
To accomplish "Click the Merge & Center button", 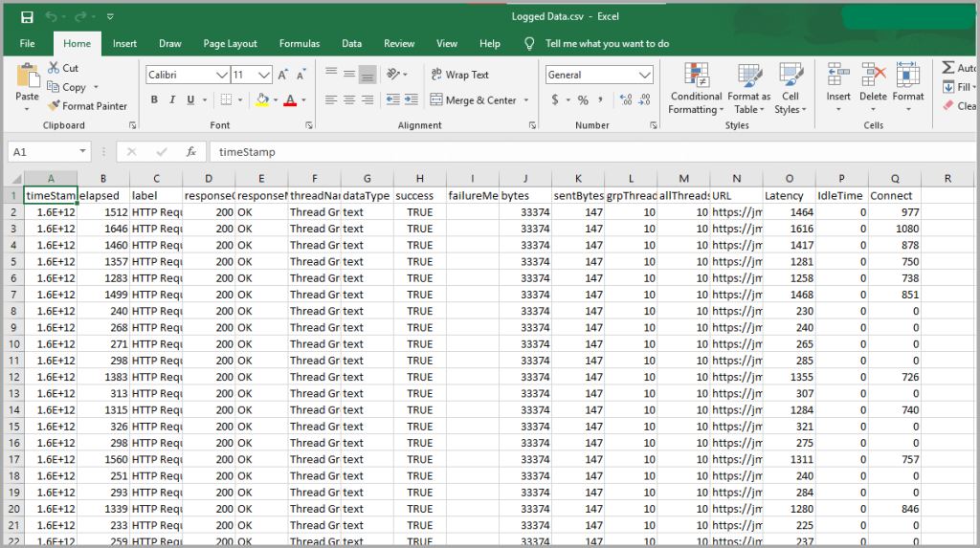I will coord(473,99).
